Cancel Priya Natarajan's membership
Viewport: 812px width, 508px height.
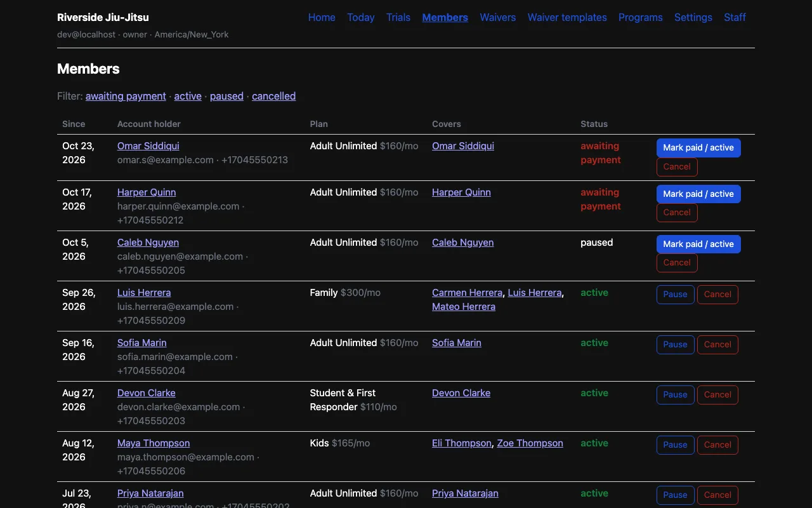pos(717,495)
